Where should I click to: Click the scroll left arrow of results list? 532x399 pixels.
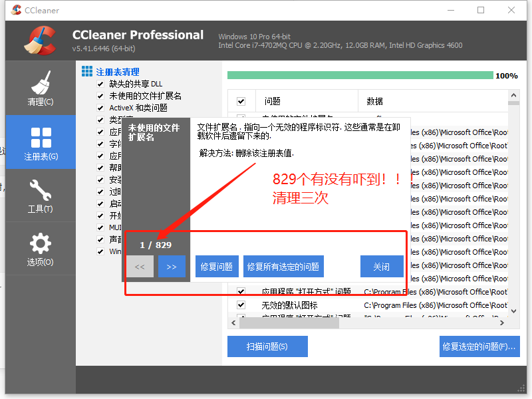pos(233,323)
